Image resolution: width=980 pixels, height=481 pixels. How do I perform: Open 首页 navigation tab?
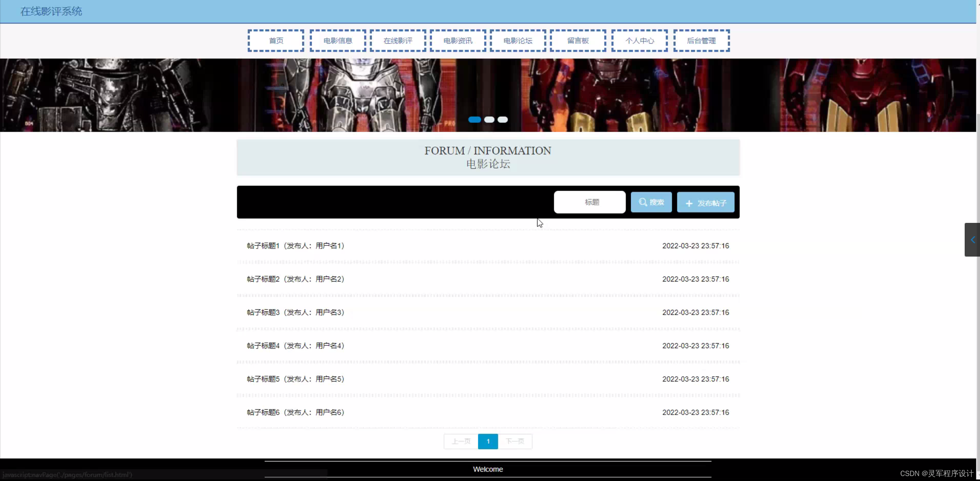click(x=276, y=41)
